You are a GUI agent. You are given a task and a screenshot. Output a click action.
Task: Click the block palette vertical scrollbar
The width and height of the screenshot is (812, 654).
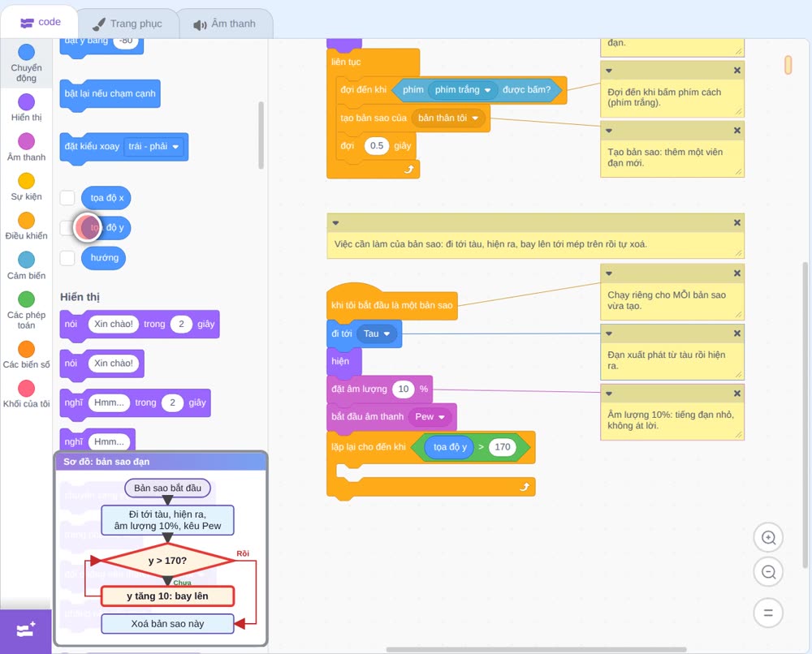click(x=261, y=135)
